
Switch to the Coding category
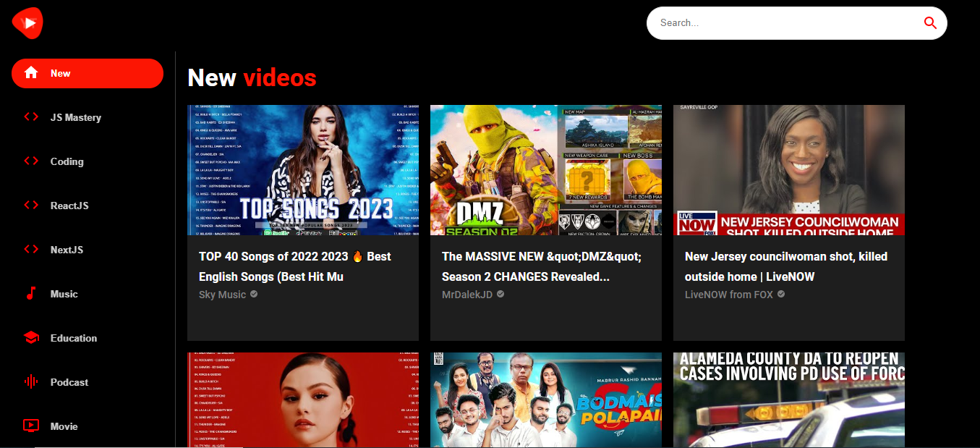(x=67, y=161)
